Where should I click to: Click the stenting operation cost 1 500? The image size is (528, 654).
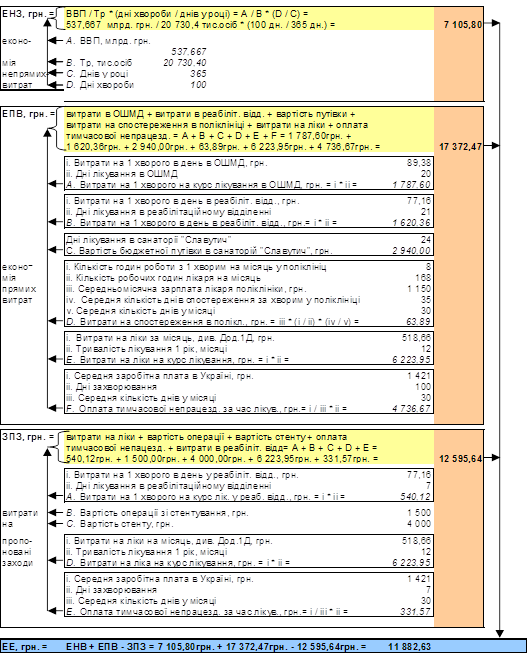pyautogui.click(x=419, y=513)
